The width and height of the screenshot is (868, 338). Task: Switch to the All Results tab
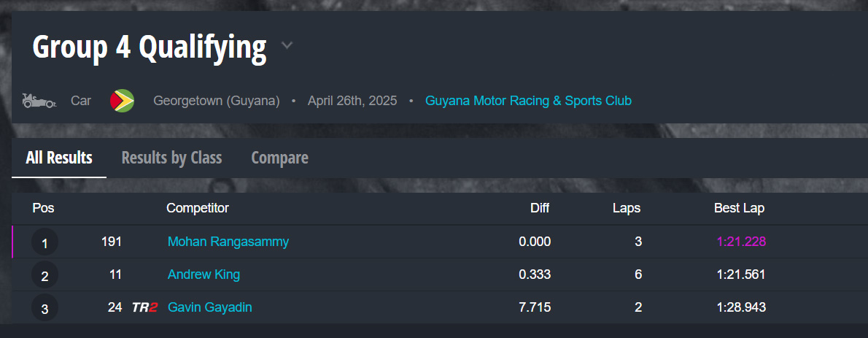coord(59,158)
